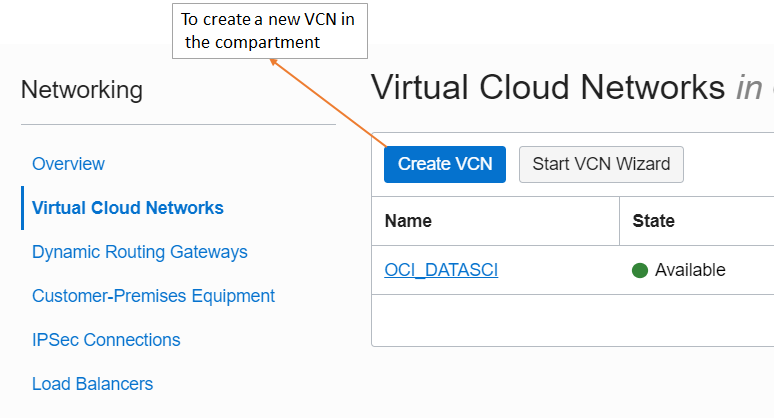Click the italic "in" in page title

pos(749,88)
